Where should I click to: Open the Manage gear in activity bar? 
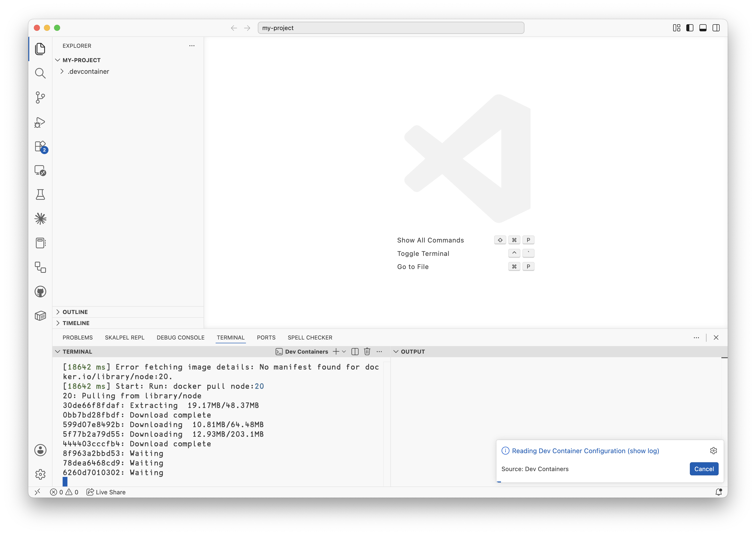point(40,474)
